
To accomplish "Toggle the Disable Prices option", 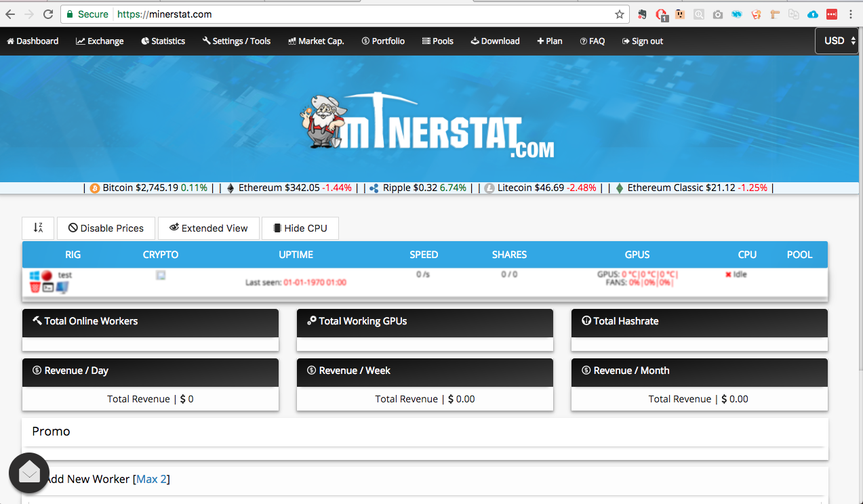I will tap(106, 228).
